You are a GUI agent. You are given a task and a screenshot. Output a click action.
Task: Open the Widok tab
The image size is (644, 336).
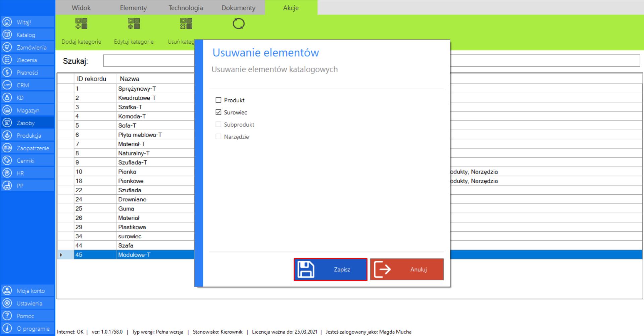tap(81, 8)
